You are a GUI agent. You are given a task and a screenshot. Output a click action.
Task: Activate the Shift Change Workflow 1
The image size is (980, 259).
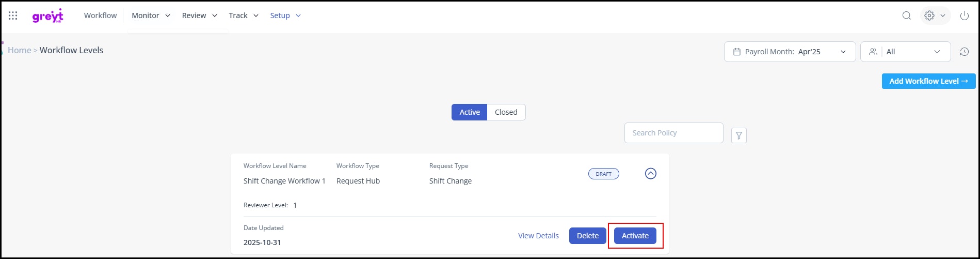click(635, 236)
